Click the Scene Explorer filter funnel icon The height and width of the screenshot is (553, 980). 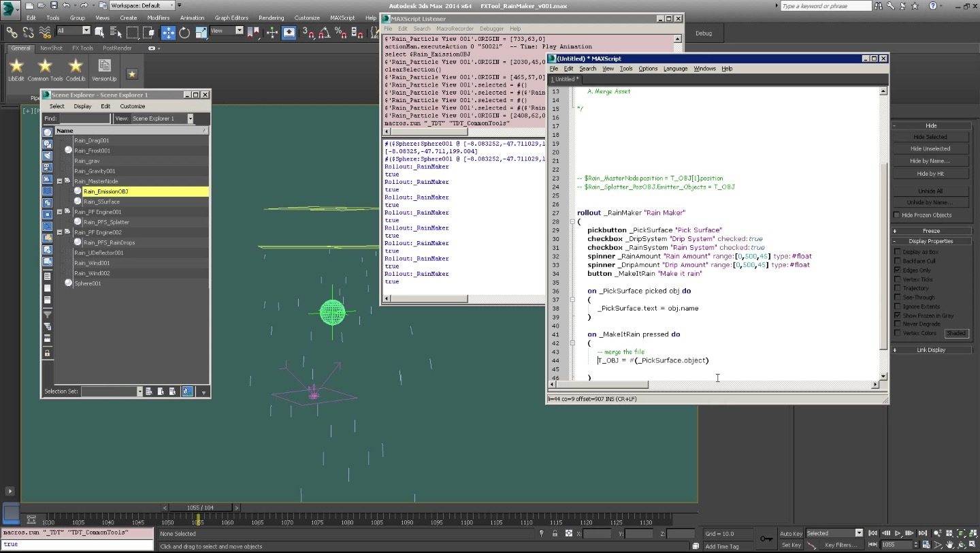(47, 315)
